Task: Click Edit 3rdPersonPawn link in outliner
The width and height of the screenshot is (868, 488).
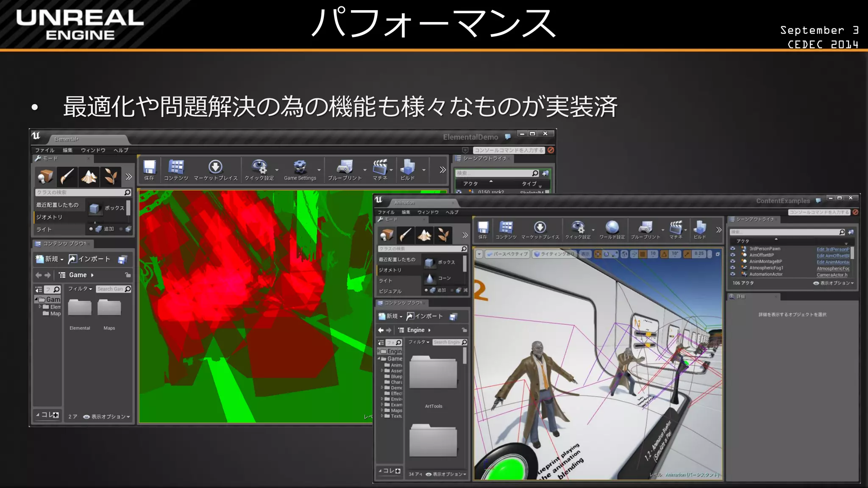Action: 833,250
